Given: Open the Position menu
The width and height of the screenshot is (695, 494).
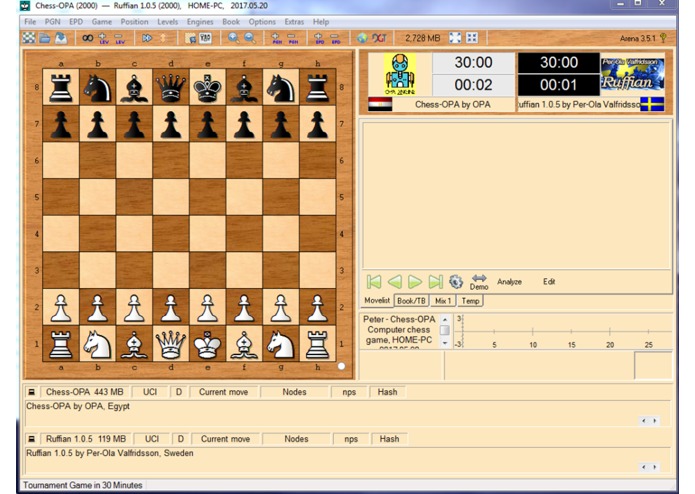Looking at the screenshot, I should tap(134, 22).
